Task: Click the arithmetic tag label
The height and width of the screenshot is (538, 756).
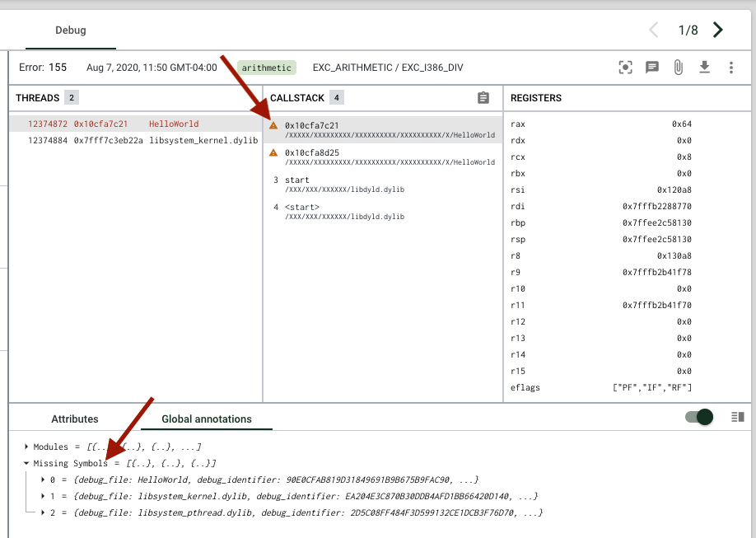Action: click(x=267, y=68)
